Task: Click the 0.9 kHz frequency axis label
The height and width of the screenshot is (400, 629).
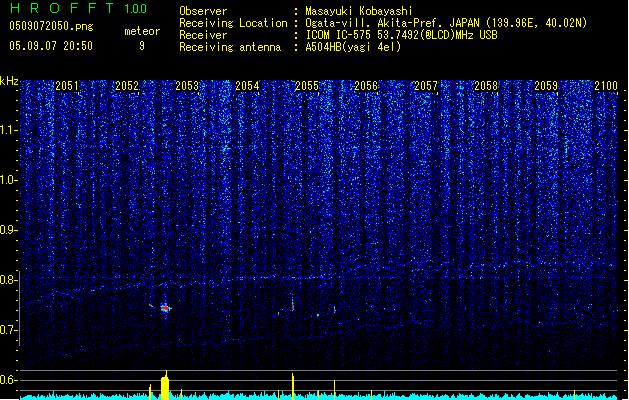Action: tap(9, 230)
